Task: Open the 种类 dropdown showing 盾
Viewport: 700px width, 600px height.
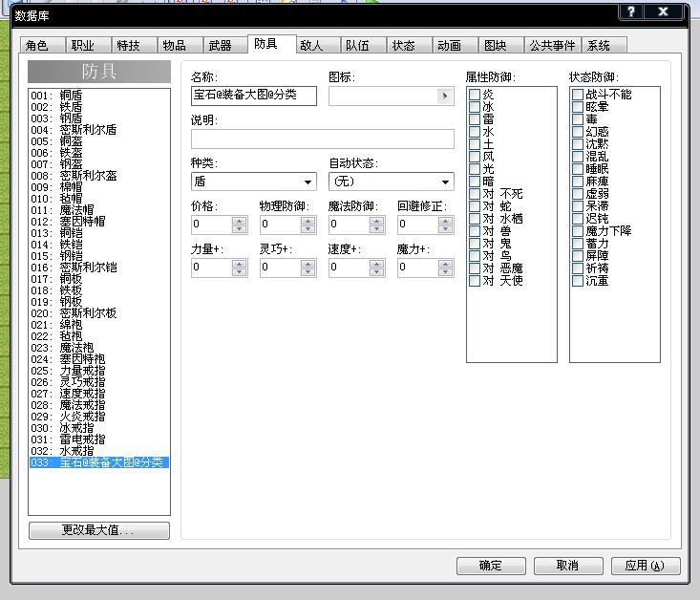Action: [x=254, y=182]
